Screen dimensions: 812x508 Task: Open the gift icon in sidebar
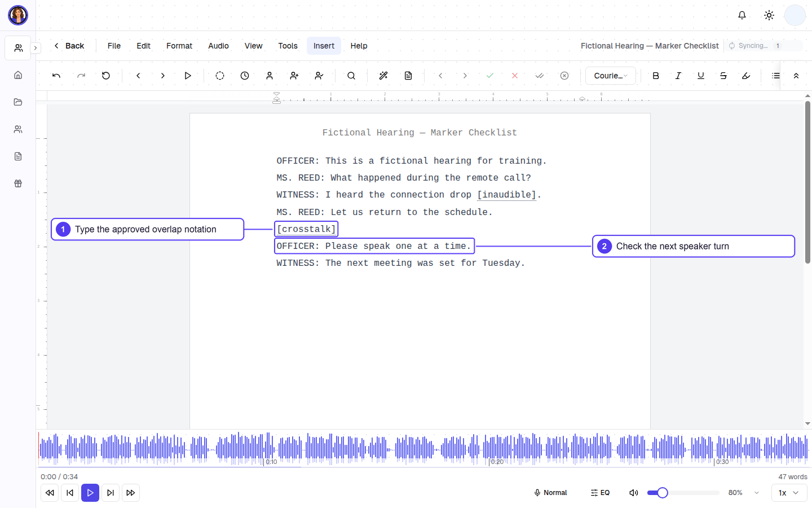(x=18, y=183)
